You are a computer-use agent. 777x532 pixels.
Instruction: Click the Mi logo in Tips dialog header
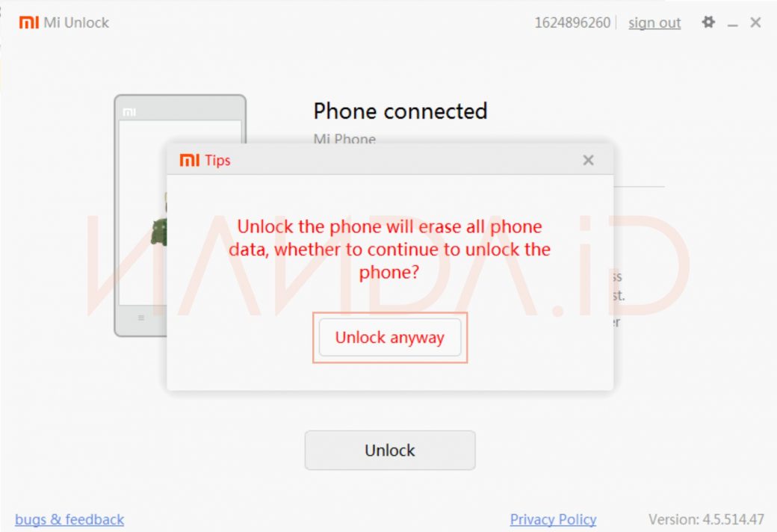pos(189,160)
